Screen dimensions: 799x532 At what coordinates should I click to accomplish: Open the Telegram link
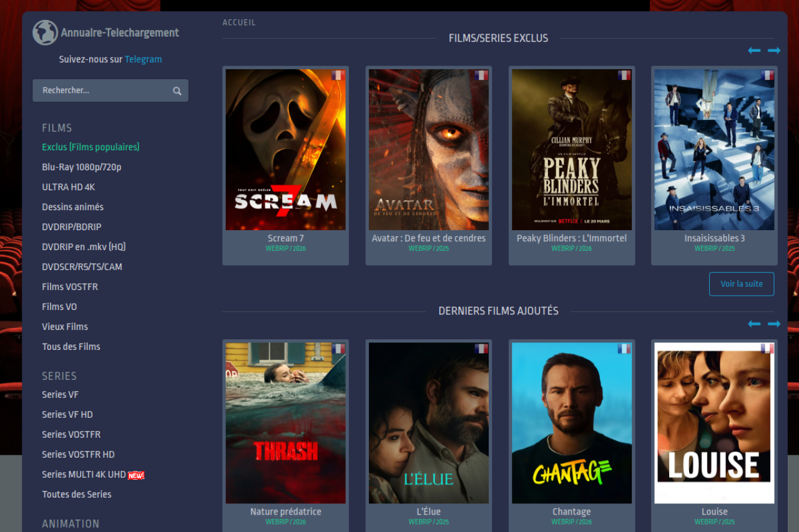click(x=143, y=59)
